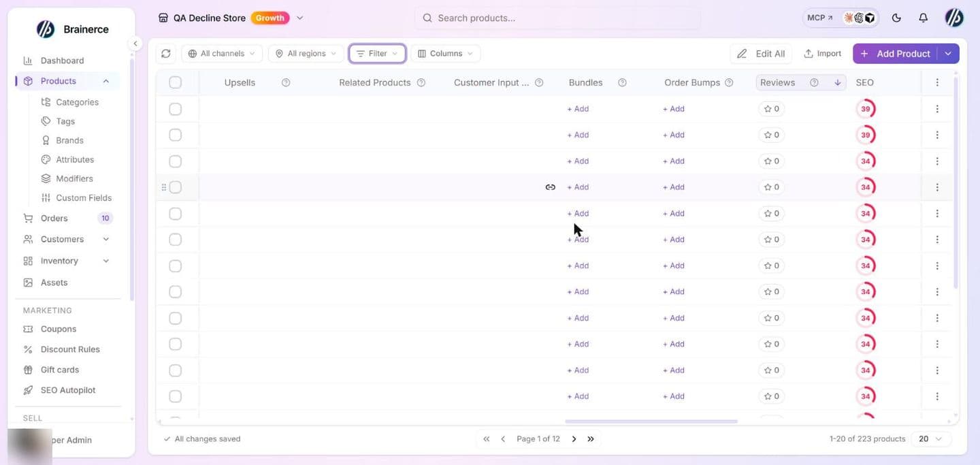
Task: Open the MCP link button
Action: click(819, 18)
